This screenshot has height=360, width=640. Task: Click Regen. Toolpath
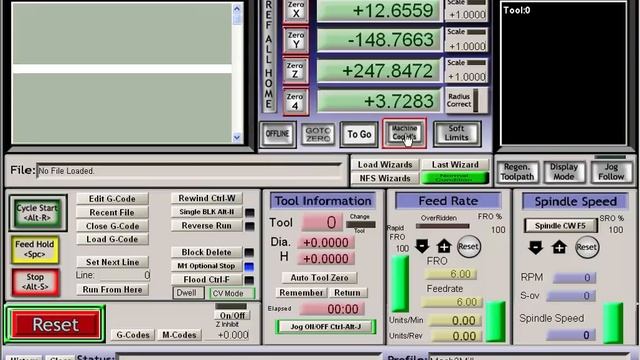(517, 172)
